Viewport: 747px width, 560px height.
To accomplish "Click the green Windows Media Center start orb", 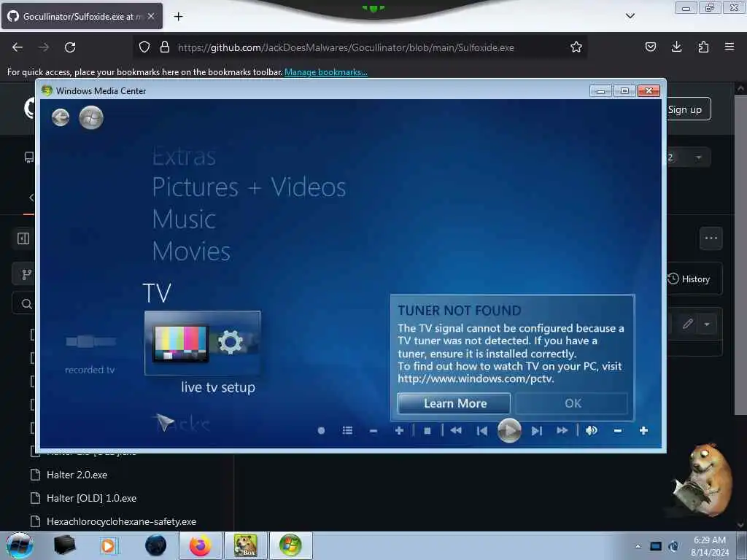I will tap(91, 117).
